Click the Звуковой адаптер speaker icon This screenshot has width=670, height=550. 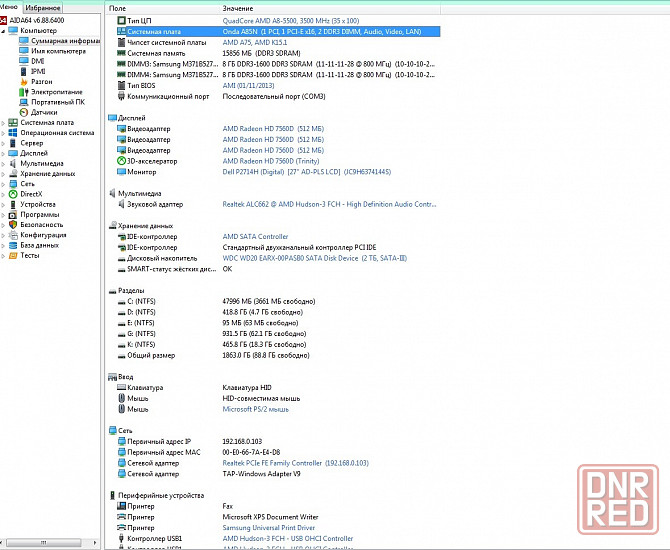pyautogui.click(x=121, y=204)
